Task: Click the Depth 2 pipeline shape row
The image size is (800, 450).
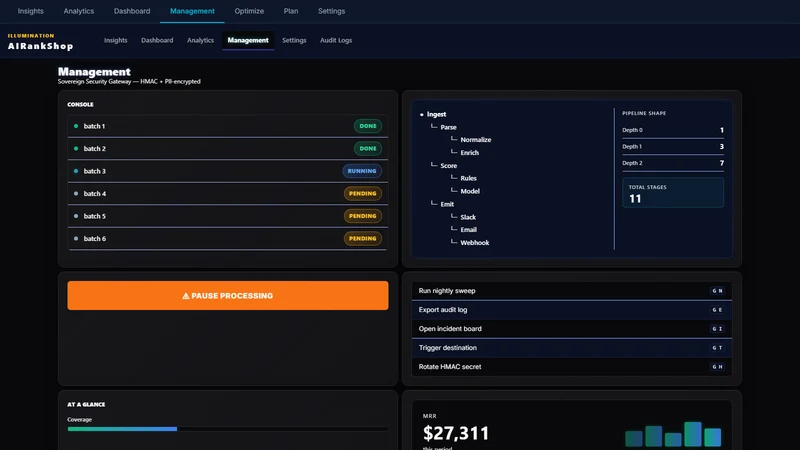Action: coord(673,163)
